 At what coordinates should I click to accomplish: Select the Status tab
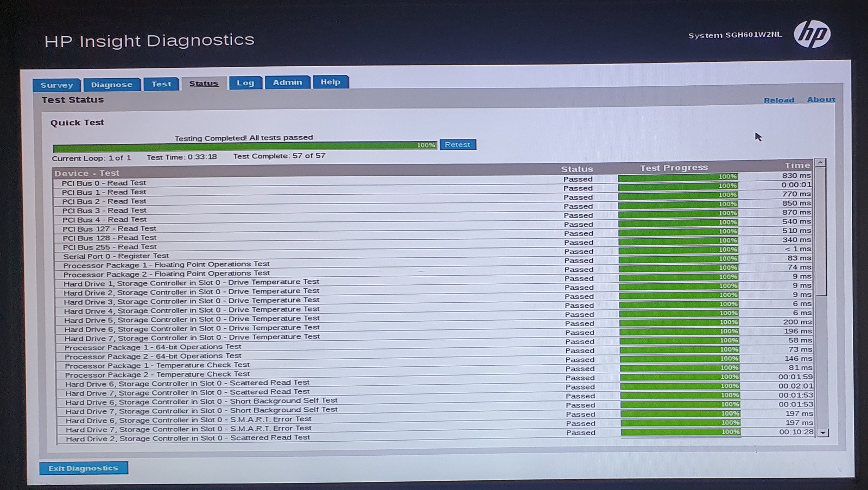point(204,83)
